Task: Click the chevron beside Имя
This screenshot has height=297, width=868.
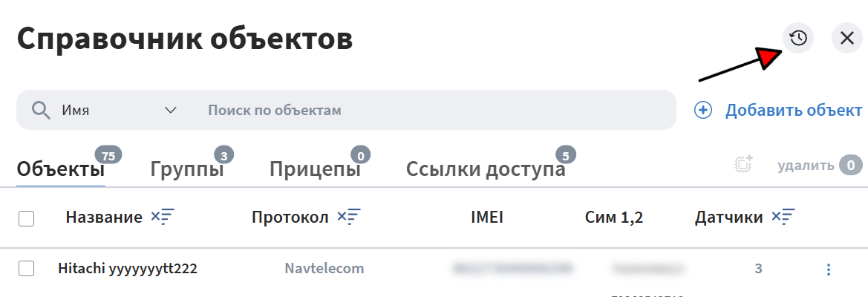Action: (x=171, y=110)
